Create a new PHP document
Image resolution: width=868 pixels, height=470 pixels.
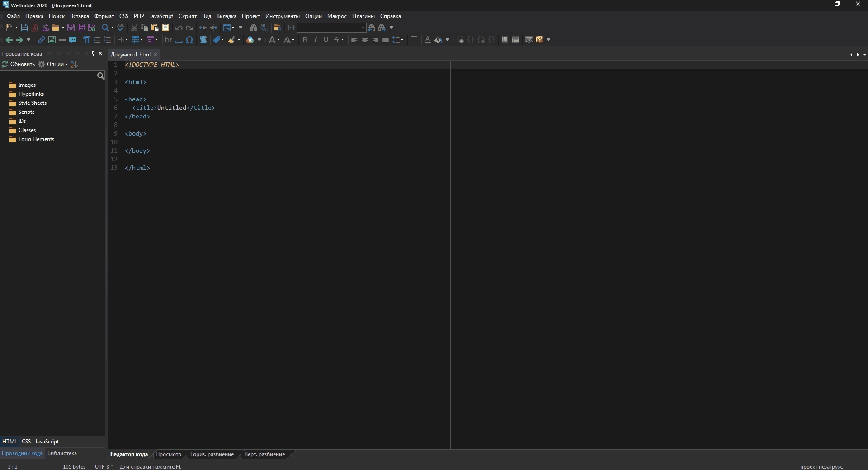[45, 28]
